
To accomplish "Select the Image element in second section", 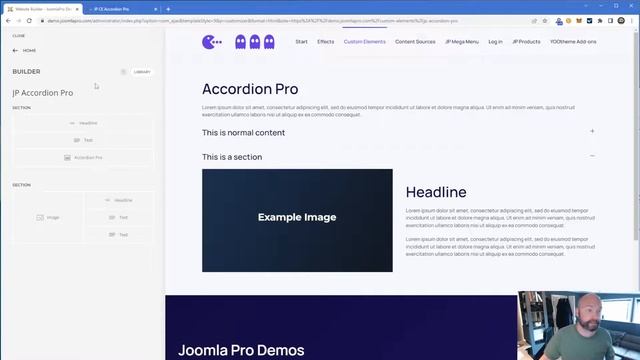I will (x=48, y=218).
